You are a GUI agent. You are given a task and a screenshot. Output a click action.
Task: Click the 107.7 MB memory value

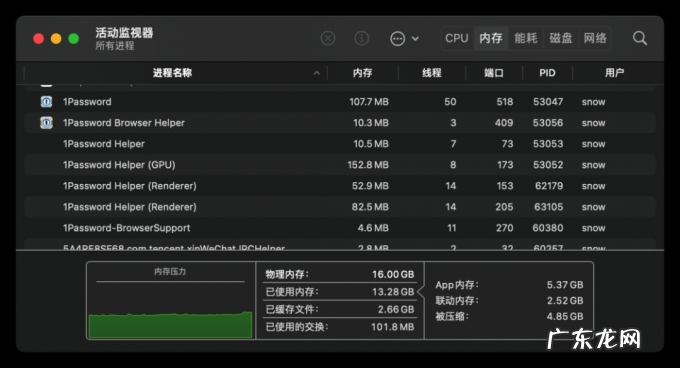pyautogui.click(x=369, y=102)
